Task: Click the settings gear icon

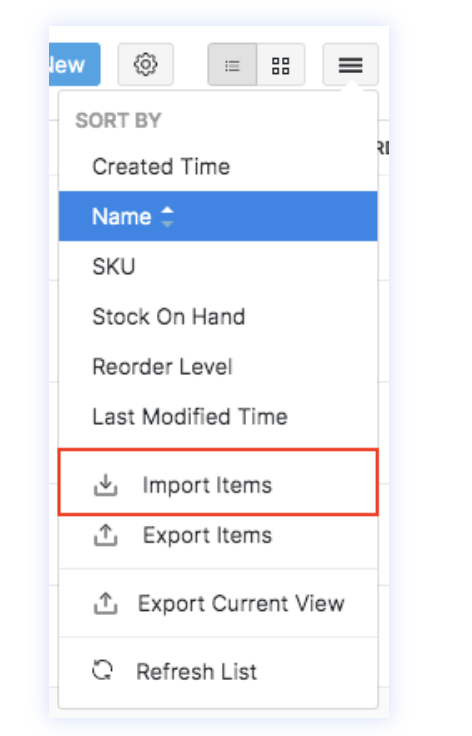Action: [x=145, y=64]
